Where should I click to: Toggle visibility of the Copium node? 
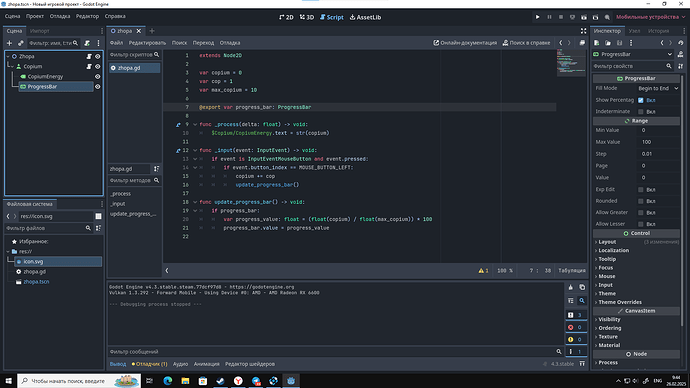click(98, 66)
